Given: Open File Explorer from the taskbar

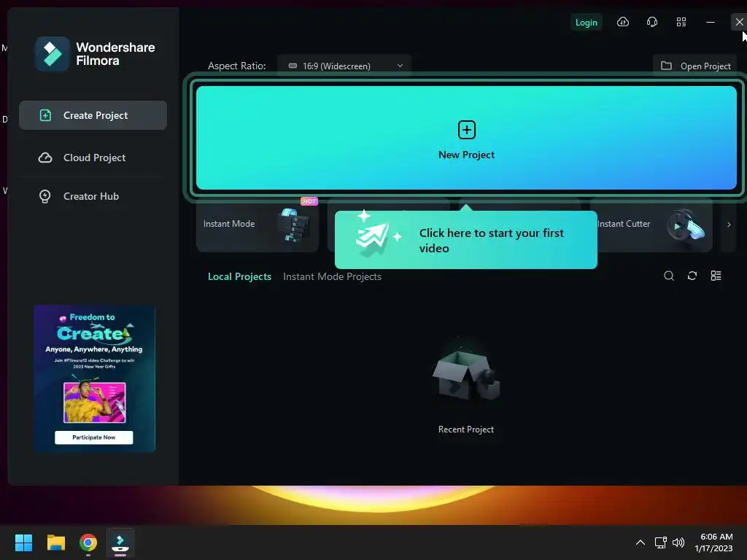Looking at the screenshot, I should click(55, 542).
